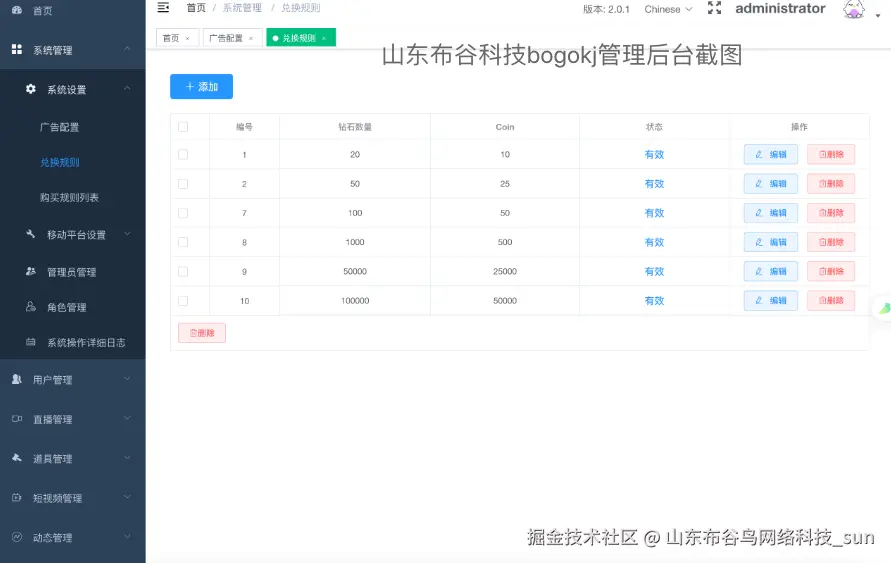Open 购买规则列表 in the sidebar
The width and height of the screenshot is (891, 563).
pyautogui.click(x=69, y=198)
